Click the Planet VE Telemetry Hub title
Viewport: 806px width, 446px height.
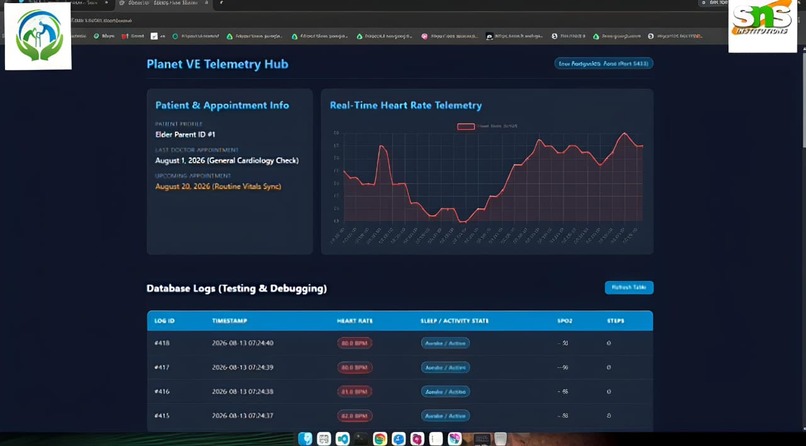[x=217, y=64]
